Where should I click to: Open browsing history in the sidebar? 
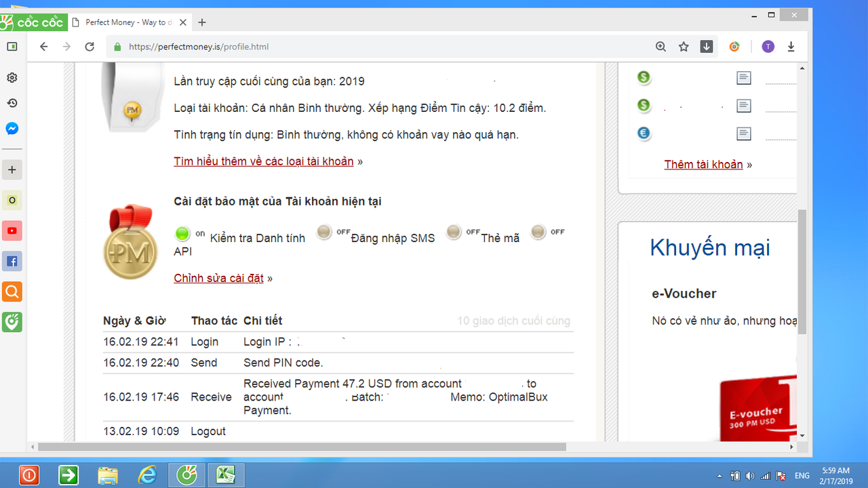12,103
